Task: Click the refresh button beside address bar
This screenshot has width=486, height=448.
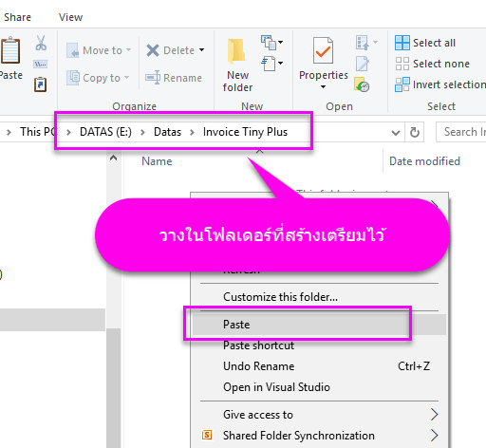Action: tap(415, 132)
